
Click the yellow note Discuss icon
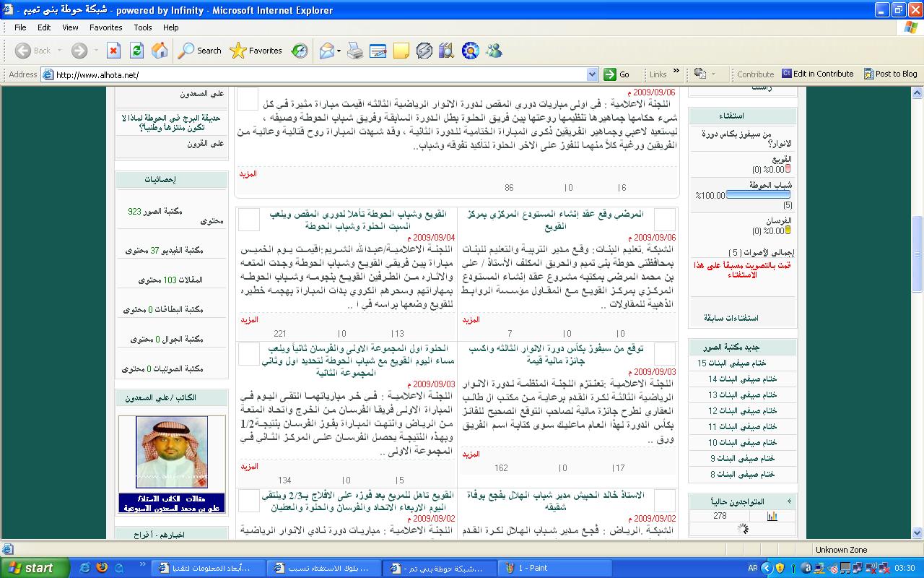coord(401,51)
